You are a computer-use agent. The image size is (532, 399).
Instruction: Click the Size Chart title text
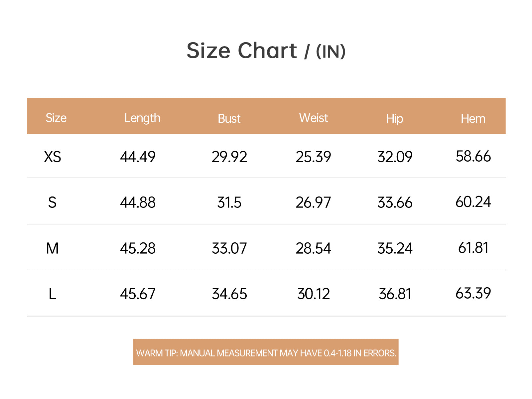click(266, 51)
